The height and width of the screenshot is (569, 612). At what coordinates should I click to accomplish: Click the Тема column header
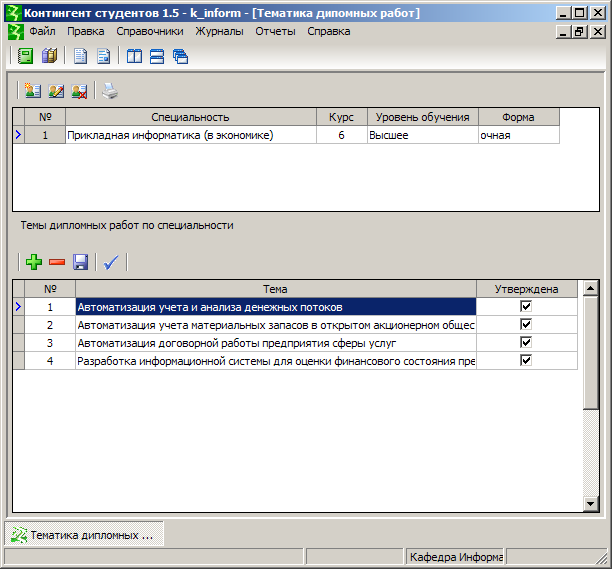[276, 289]
